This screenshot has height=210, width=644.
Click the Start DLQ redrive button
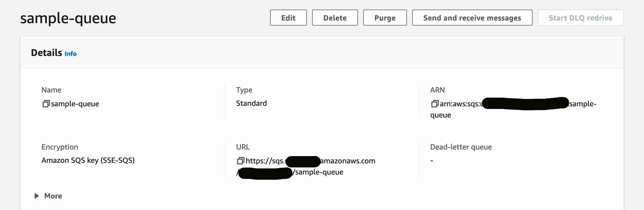pyautogui.click(x=580, y=18)
